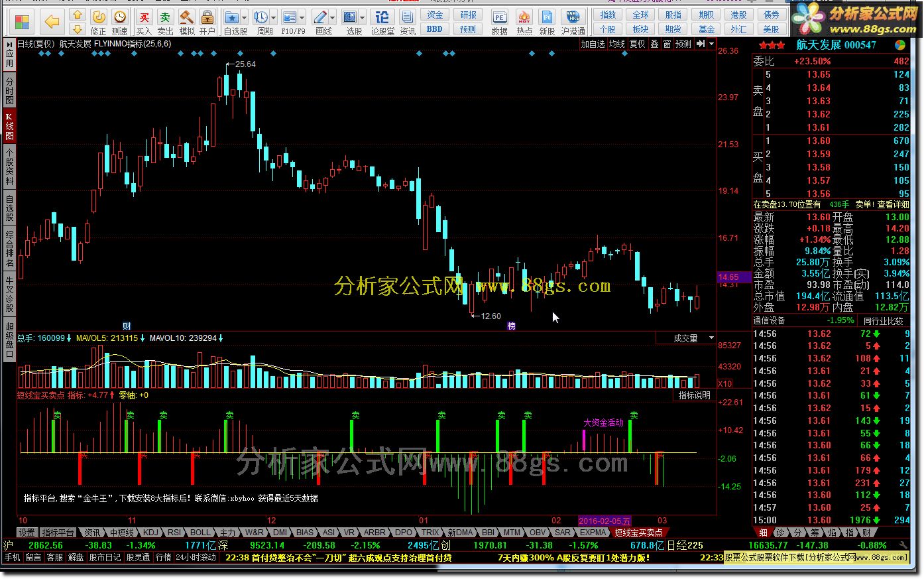Screen dimensions: 924x579
Task: Go back with the yellow left arrow
Action: tap(52, 22)
